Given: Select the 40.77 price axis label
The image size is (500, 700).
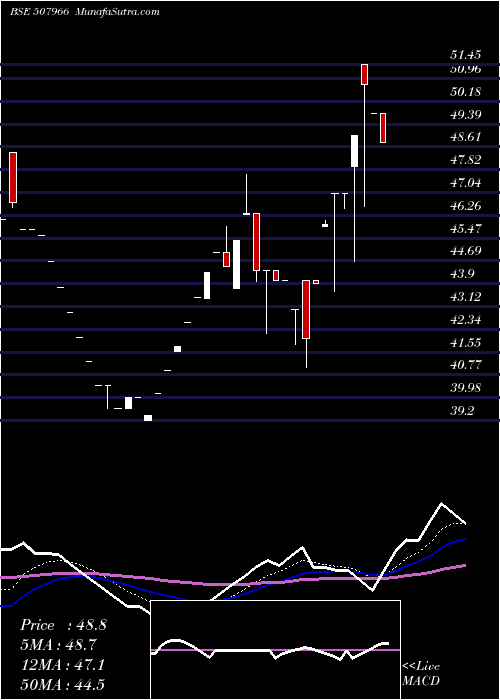Looking at the screenshot, I should click(x=466, y=365).
